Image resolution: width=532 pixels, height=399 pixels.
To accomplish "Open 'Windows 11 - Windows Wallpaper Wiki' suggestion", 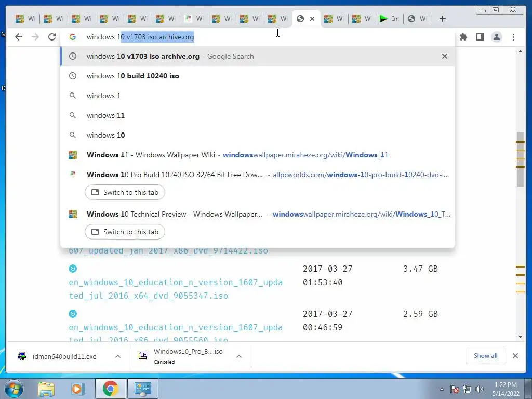I will pyautogui.click(x=258, y=155).
